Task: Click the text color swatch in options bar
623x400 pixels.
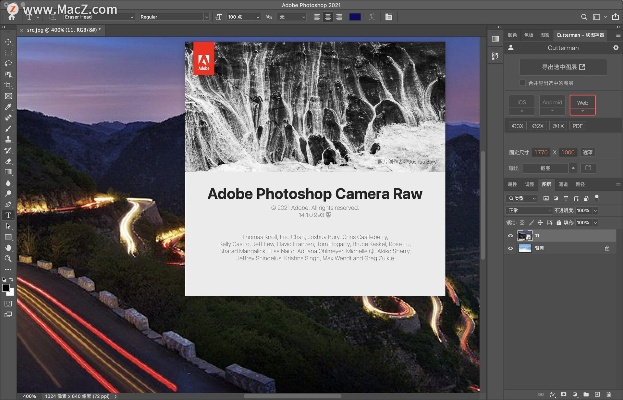Action: [x=356, y=17]
